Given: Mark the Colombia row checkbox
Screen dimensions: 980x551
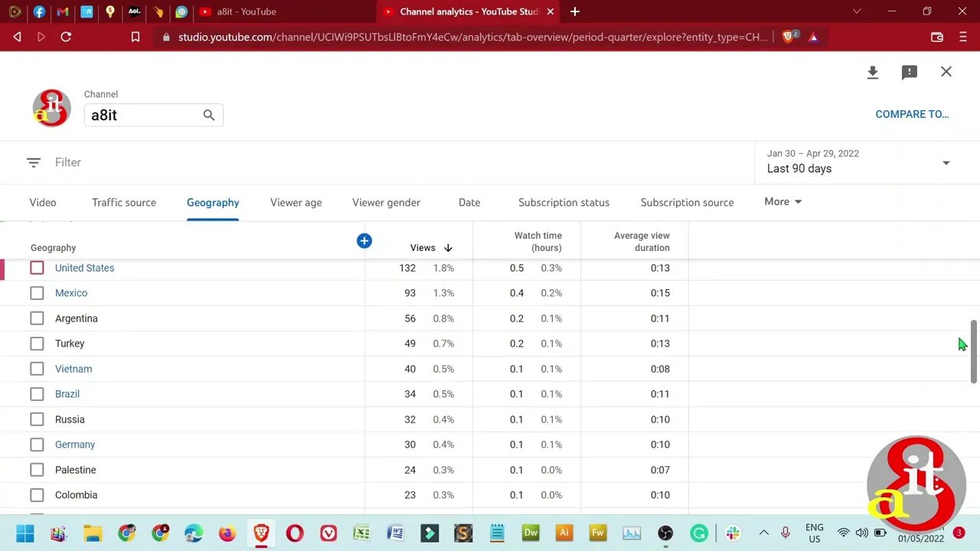Looking at the screenshot, I should (37, 495).
